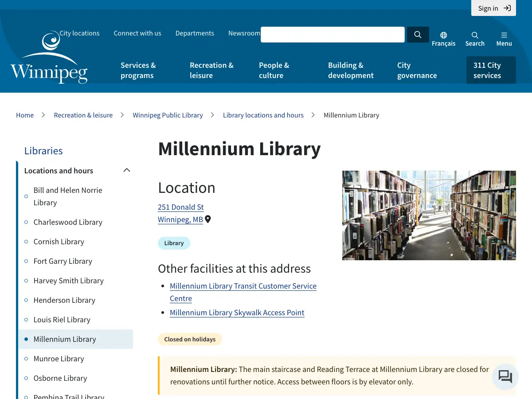The image size is (532, 399).
Task: Open the hamburger Menu icon
Action: click(504, 39)
